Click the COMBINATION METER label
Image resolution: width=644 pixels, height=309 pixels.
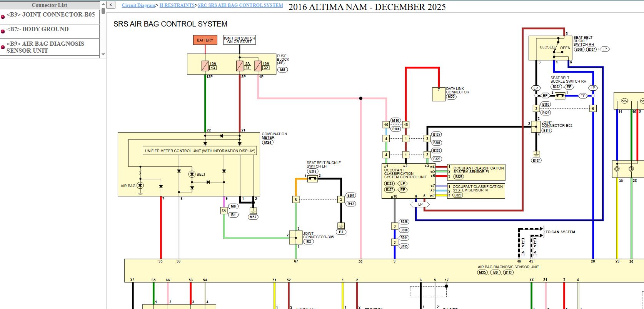[x=274, y=136]
